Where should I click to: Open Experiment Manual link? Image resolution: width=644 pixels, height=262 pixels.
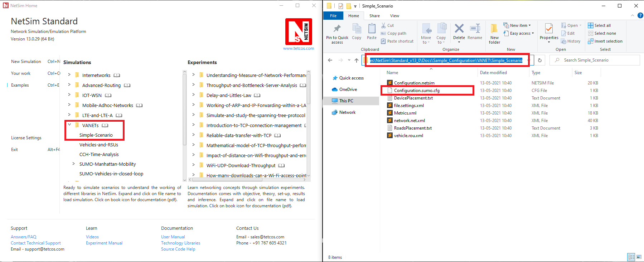104,243
